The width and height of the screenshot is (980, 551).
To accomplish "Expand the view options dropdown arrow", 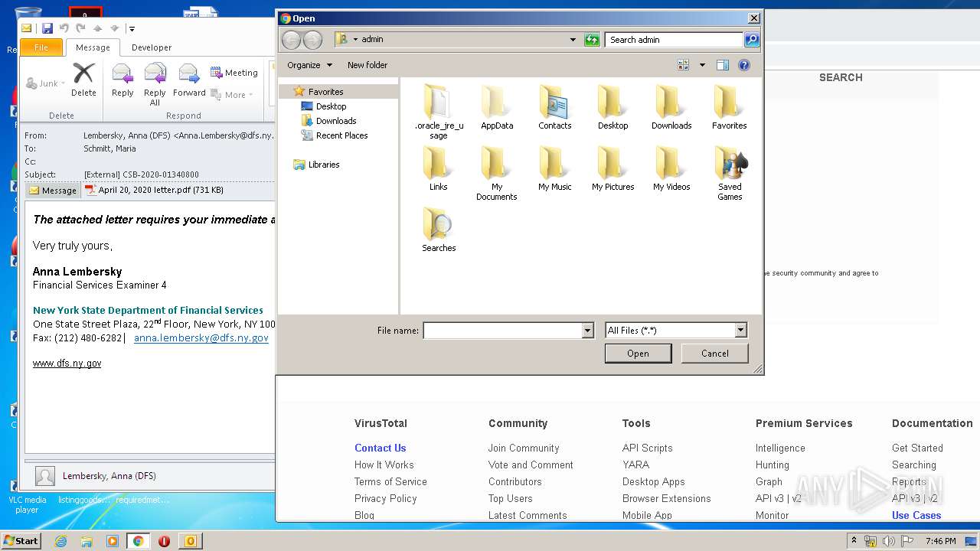I will coord(702,65).
